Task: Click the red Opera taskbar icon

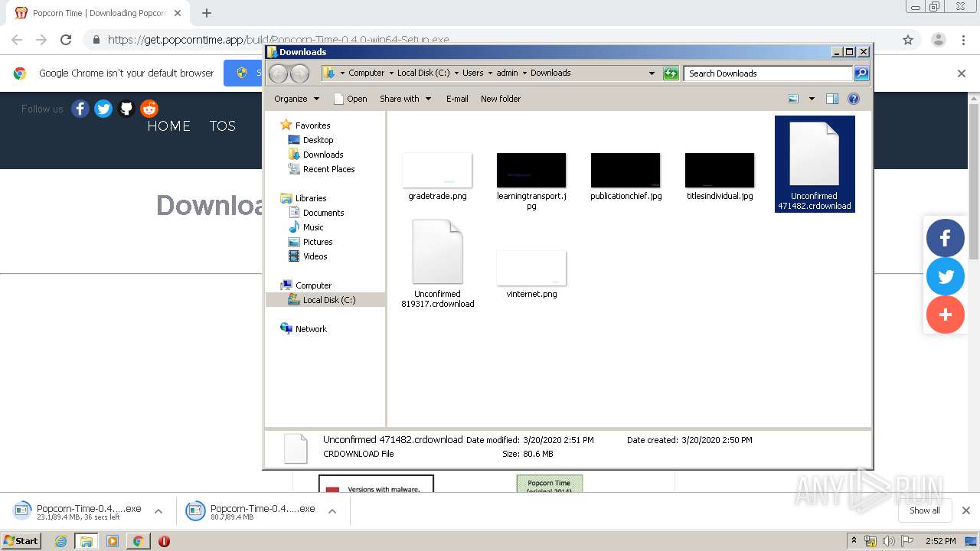Action: [164, 541]
